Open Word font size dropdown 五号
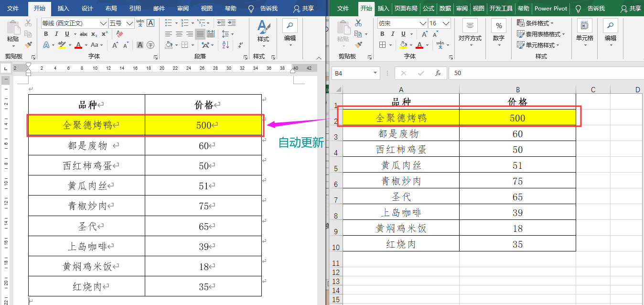Image resolution: width=644 pixels, height=305 pixels. tap(130, 23)
